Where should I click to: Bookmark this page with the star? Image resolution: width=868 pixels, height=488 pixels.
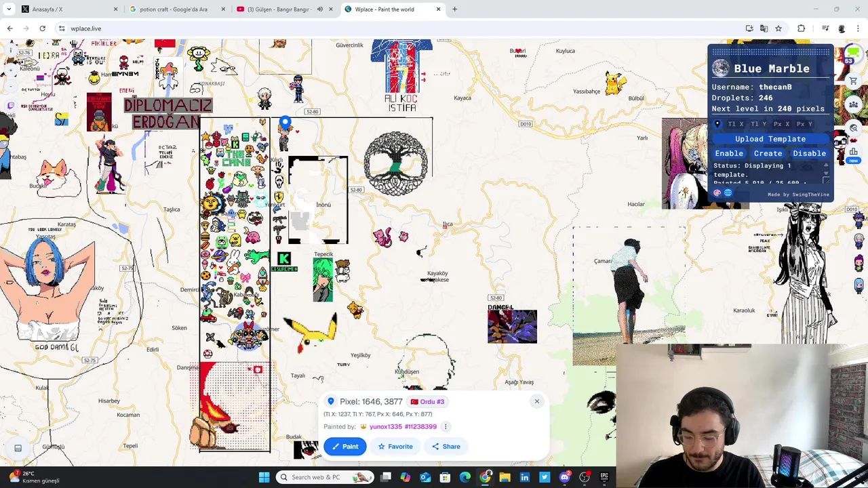778,28
